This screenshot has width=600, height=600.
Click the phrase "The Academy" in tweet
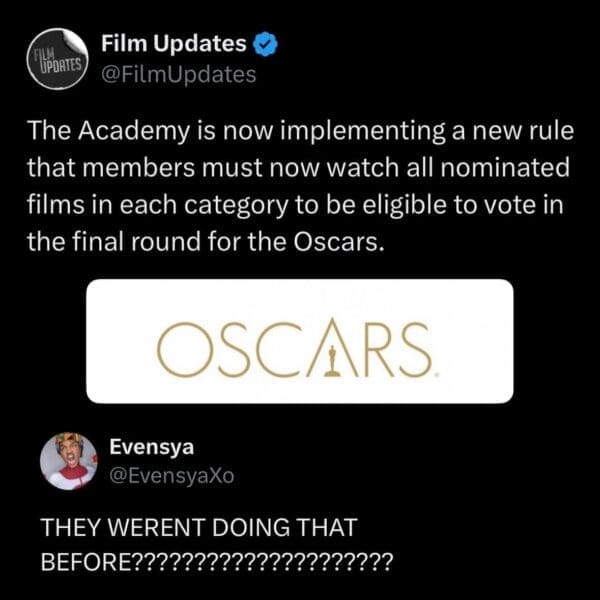(x=108, y=131)
